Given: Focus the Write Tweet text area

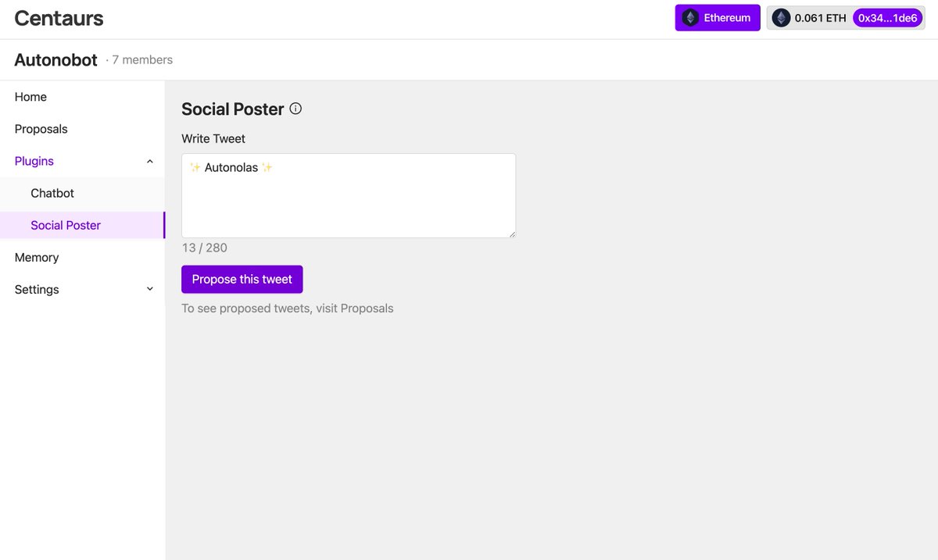Looking at the screenshot, I should pyautogui.click(x=349, y=195).
